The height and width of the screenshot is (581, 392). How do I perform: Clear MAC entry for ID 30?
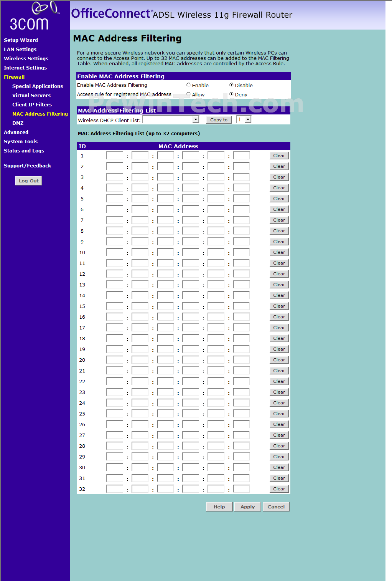tap(279, 467)
